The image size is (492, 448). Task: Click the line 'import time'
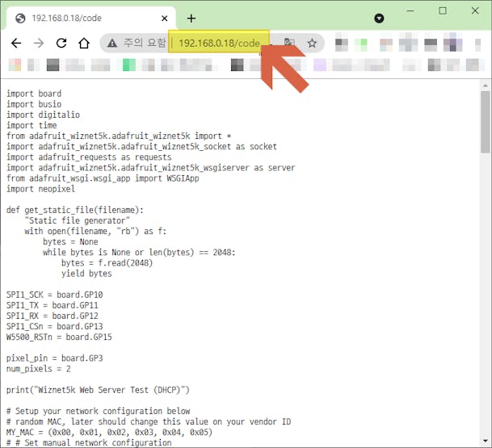[32, 125]
